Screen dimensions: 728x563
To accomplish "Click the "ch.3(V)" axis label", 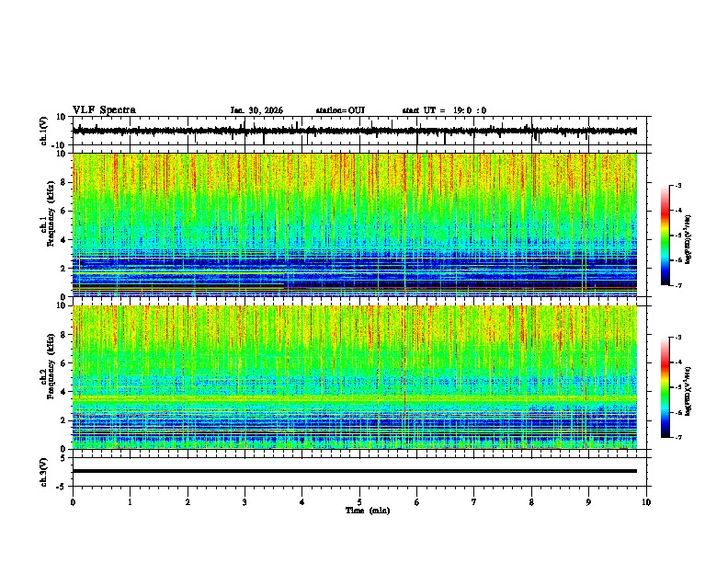I will point(44,472).
